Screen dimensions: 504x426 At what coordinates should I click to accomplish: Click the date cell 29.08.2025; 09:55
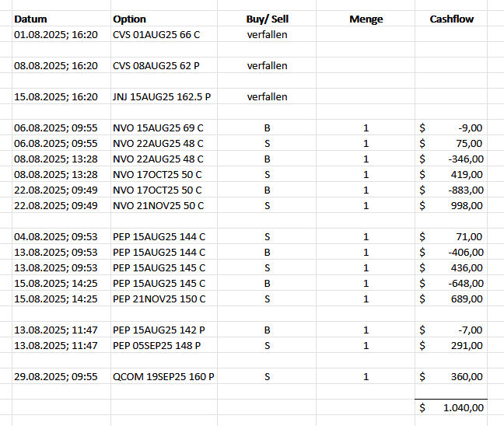tap(56, 376)
